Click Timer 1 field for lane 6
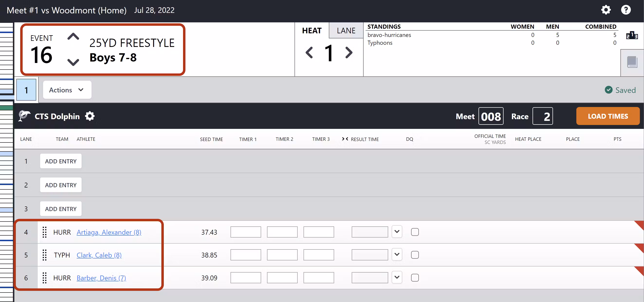Image resolution: width=644 pixels, height=302 pixels. (246, 277)
